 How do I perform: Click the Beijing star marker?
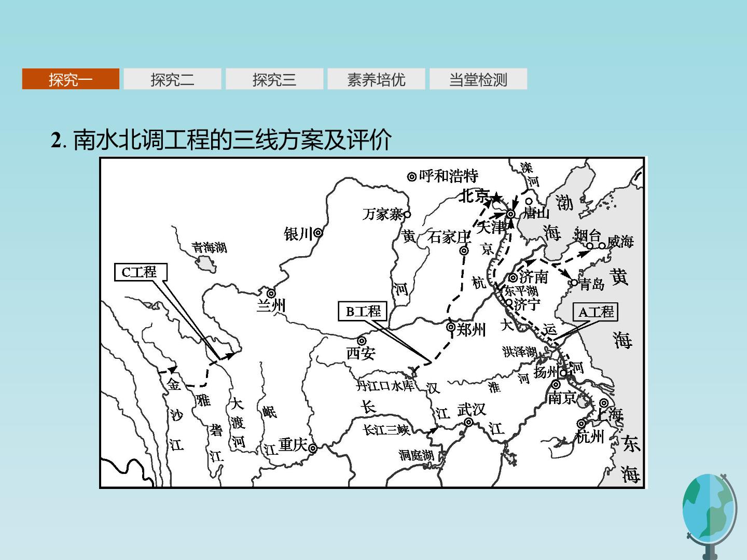[496, 198]
